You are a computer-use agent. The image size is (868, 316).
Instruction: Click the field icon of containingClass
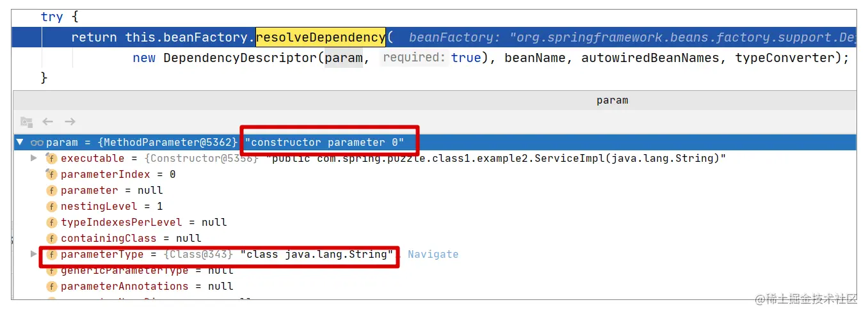51,238
